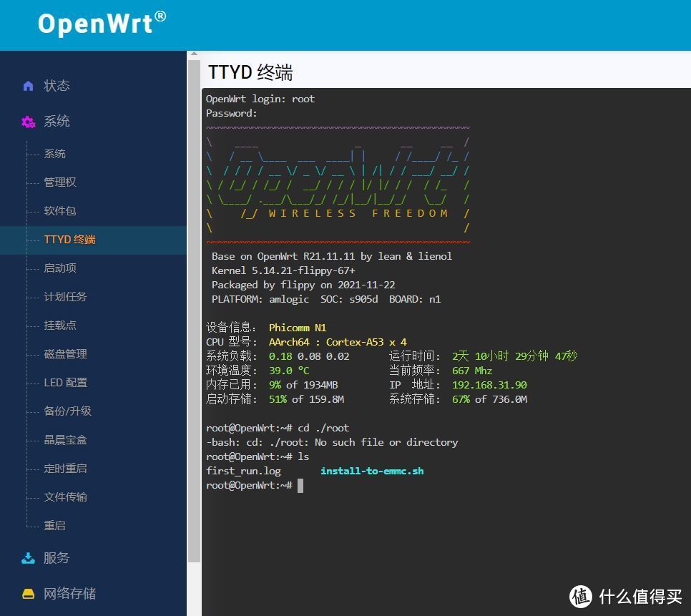Click the gears icon beside 系统
The image size is (691, 616).
29,122
